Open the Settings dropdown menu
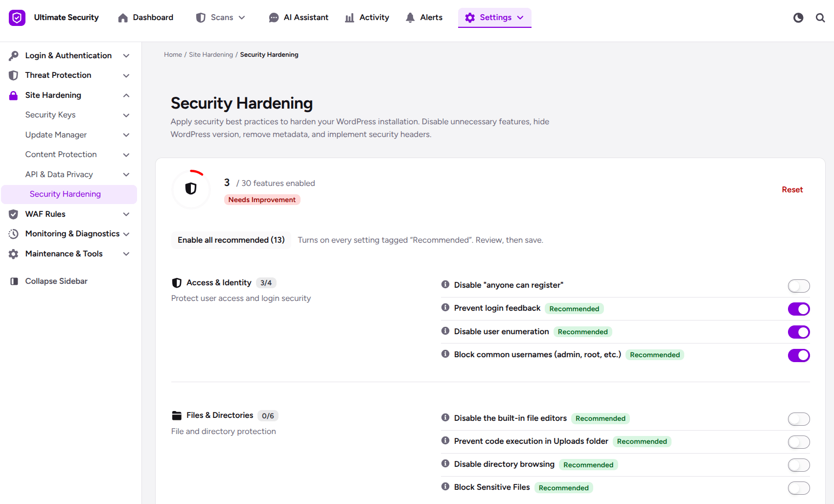 (495, 18)
